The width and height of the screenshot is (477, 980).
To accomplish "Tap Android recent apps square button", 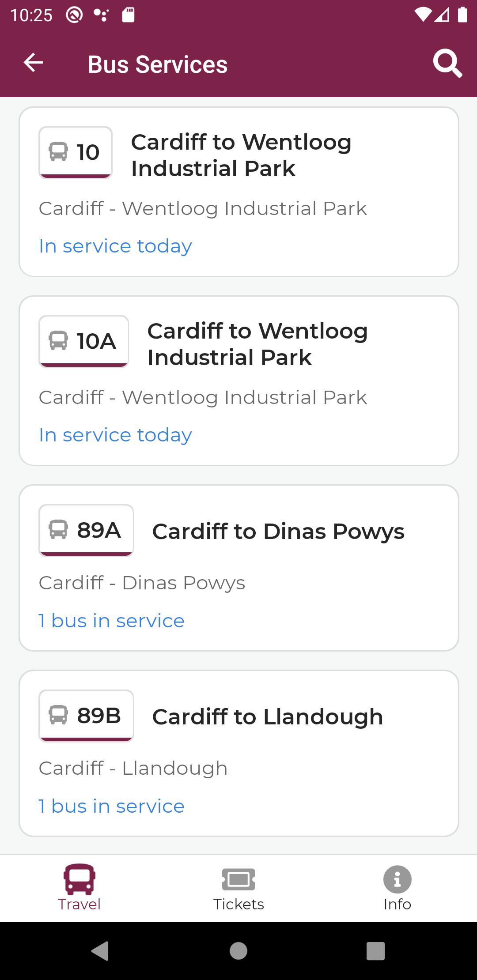I will (376, 951).
